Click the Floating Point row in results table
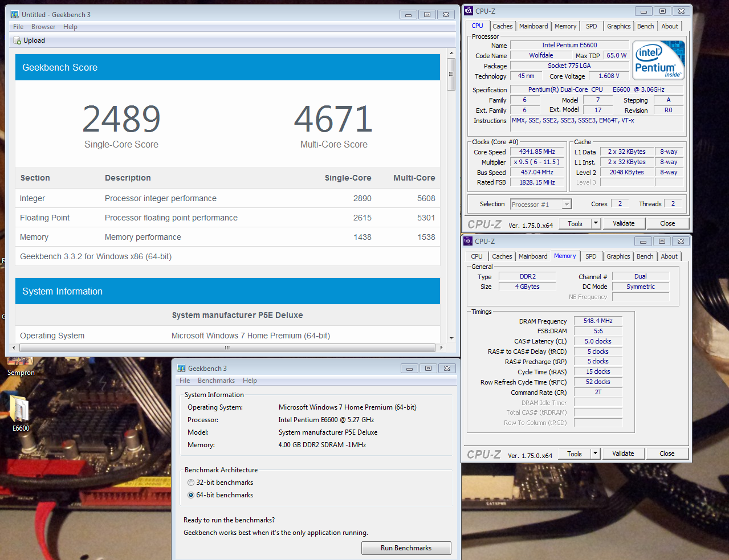Image resolution: width=729 pixels, height=560 pixels. pyautogui.click(x=227, y=218)
